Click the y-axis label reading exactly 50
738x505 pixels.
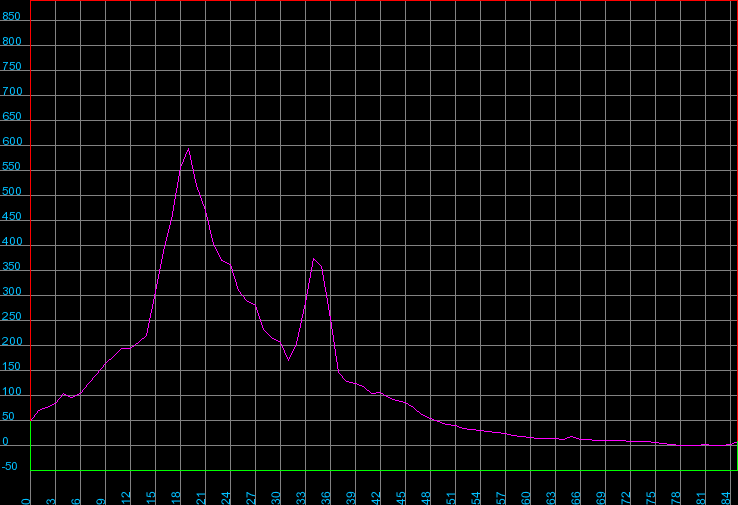pyautogui.click(x=8, y=416)
